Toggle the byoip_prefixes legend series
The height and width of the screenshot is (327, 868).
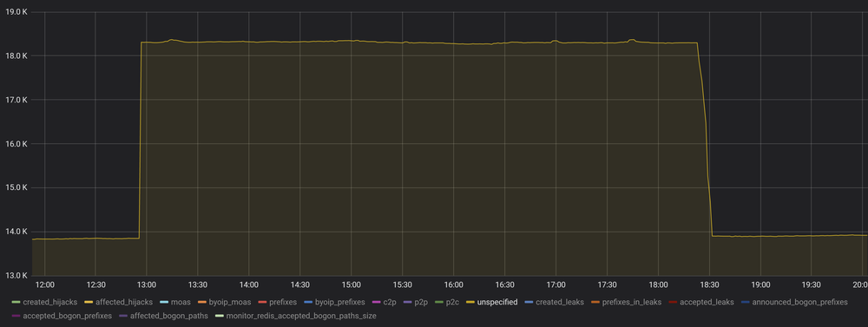click(334, 302)
